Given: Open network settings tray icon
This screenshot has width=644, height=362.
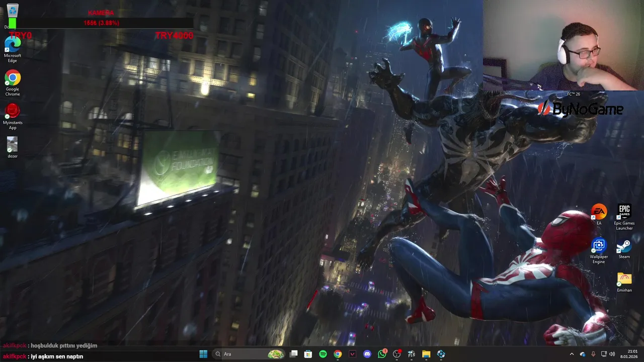Looking at the screenshot, I should coord(604,354).
